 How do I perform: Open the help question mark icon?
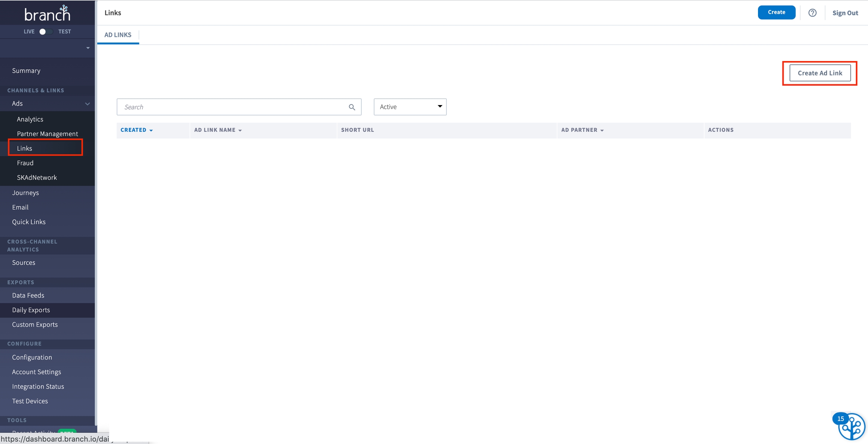point(812,13)
